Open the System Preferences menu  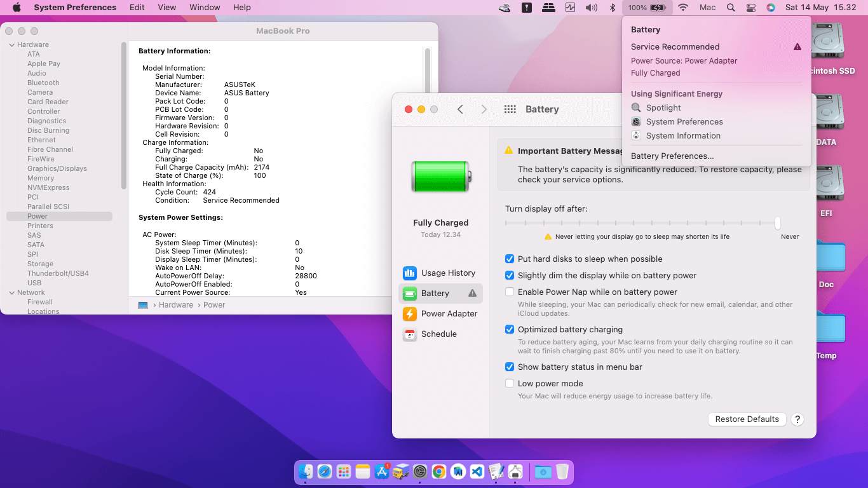pyautogui.click(x=75, y=8)
